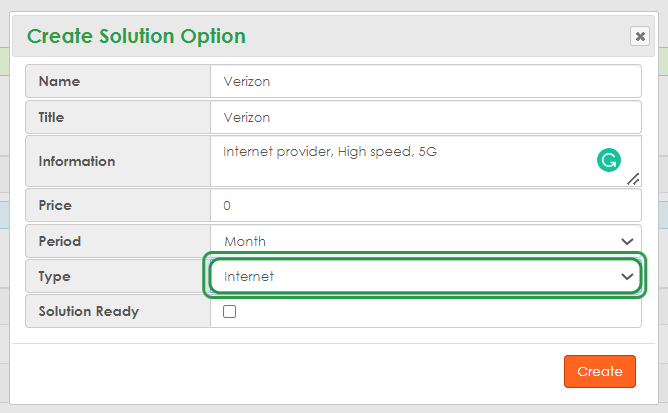Click the green Grammarly icon
Viewport: 668px width, 413px height.
pyautogui.click(x=608, y=158)
